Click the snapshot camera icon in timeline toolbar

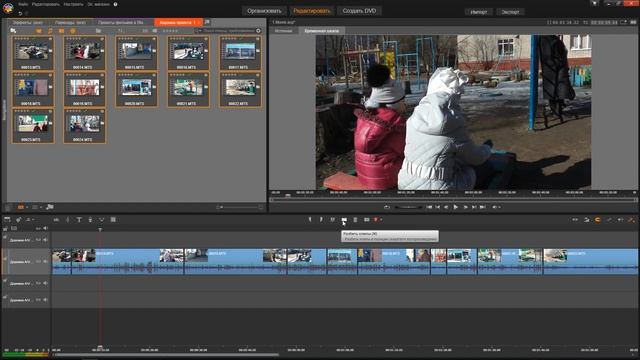[x=367, y=220]
